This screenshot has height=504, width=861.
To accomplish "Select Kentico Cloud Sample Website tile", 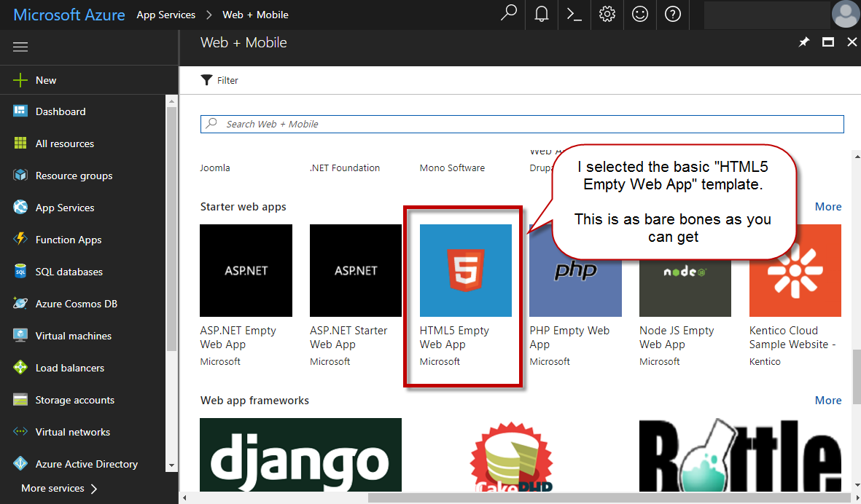I will 795,295.
